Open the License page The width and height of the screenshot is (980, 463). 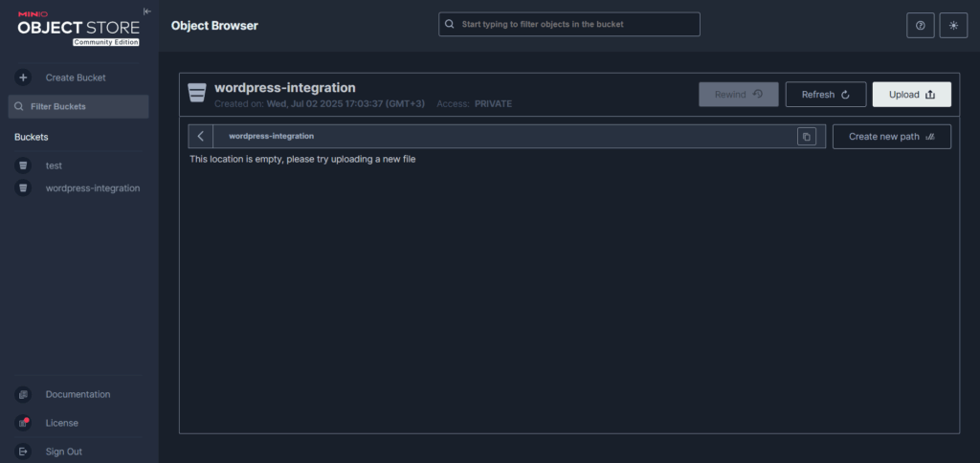62,423
